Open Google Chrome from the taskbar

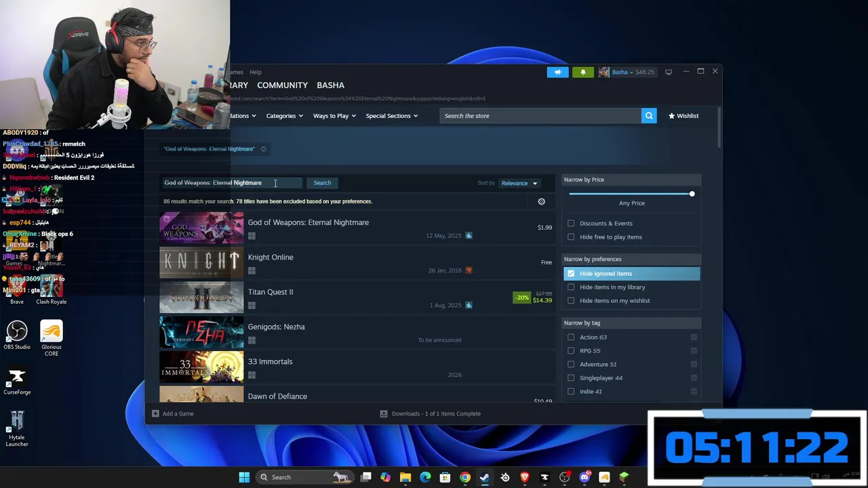click(x=465, y=477)
